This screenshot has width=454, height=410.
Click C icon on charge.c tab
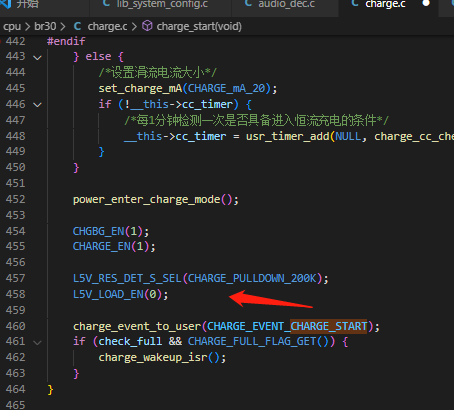pyautogui.click(x=355, y=4)
